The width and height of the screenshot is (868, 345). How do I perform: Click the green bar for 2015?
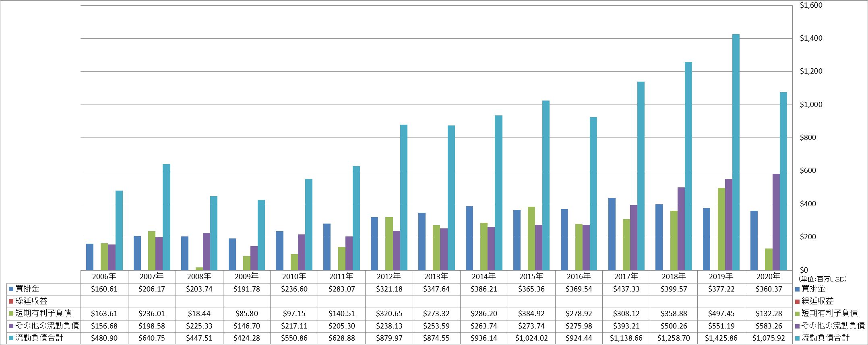(x=531, y=238)
